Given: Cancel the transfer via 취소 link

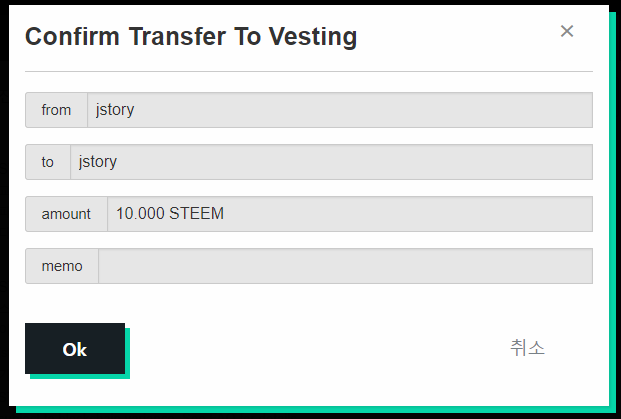Looking at the screenshot, I should (527, 348).
